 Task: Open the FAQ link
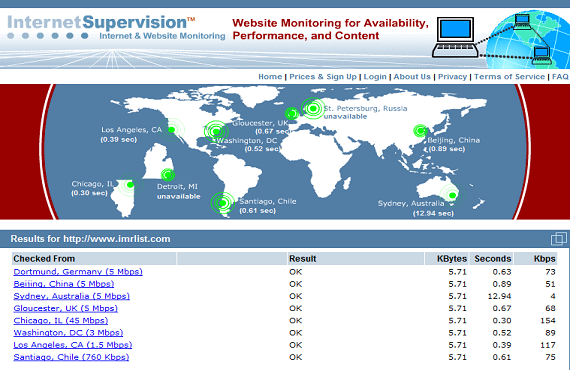[560, 77]
